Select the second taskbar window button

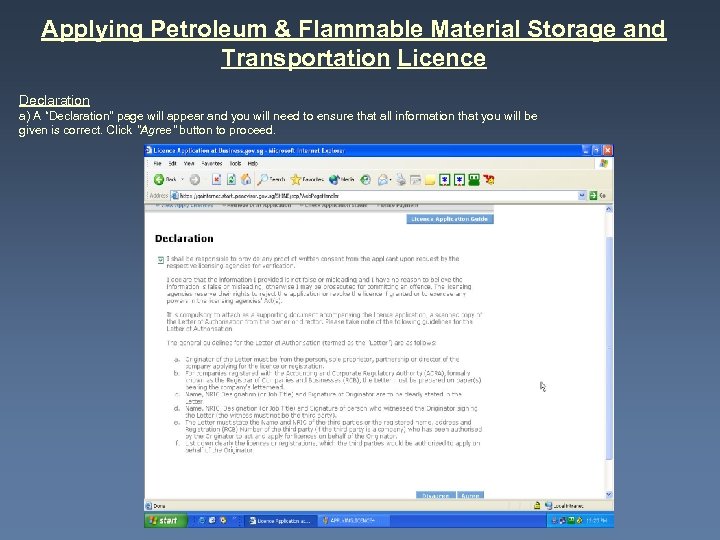[354, 521]
